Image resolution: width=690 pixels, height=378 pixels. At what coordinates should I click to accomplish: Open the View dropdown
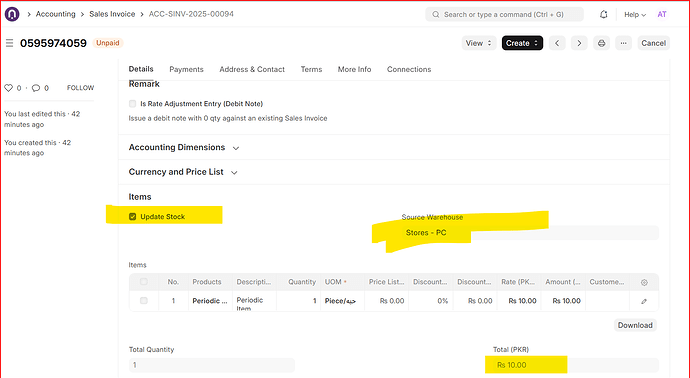(x=479, y=43)
